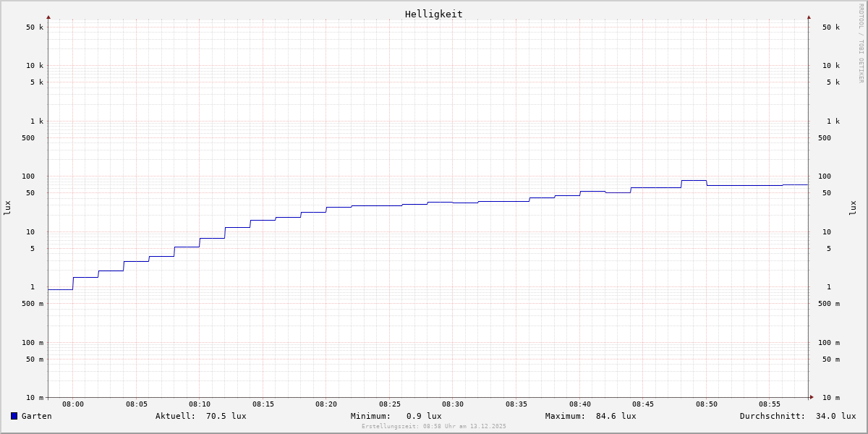
Task: Click the 08:45 time axis label
Action: pos(643,404)
